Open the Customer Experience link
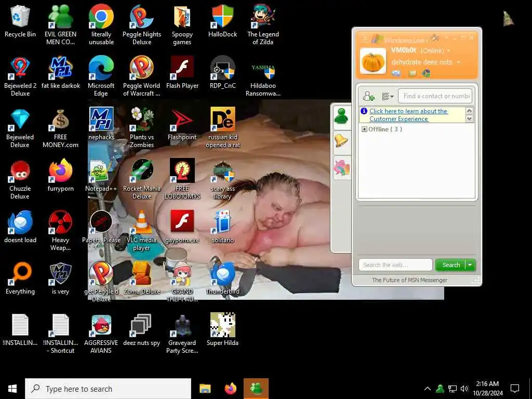 408,115
